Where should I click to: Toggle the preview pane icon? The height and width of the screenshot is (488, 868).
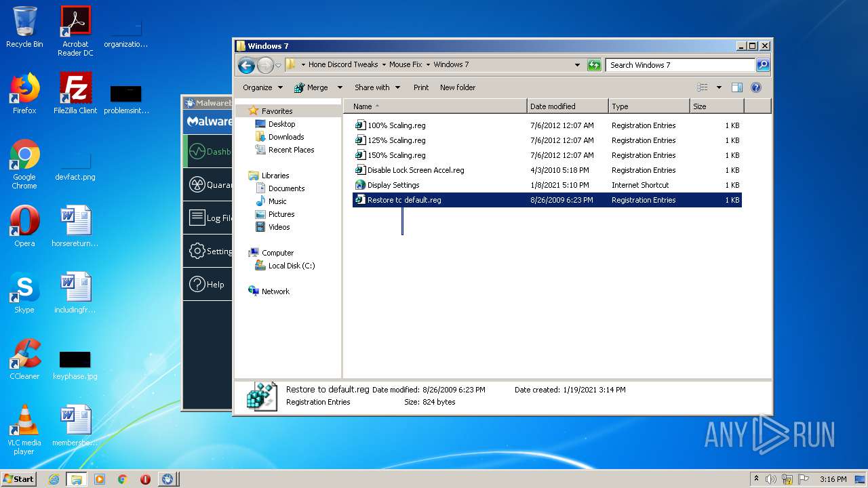pyautogui.click(x=737, y=87)
